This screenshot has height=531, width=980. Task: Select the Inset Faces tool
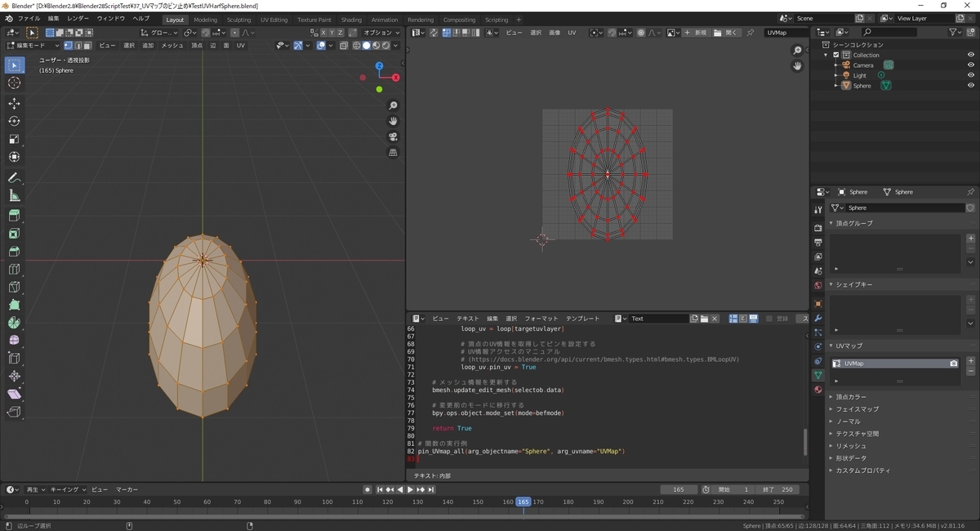tap(14, 234)
